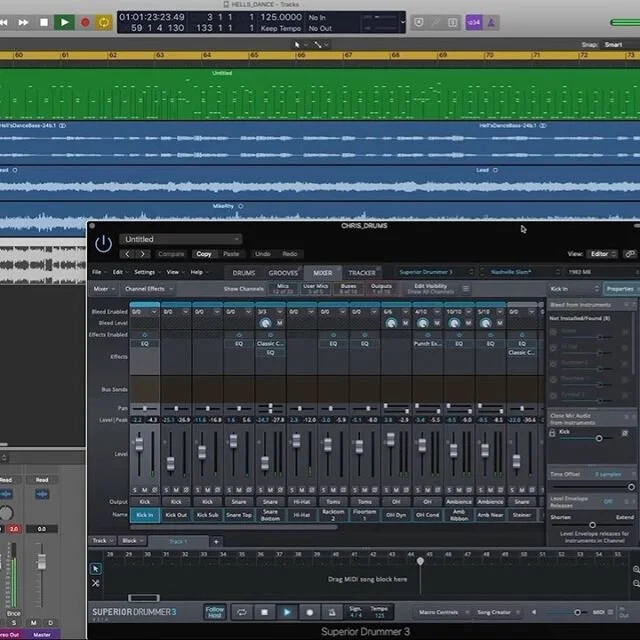Image resolution: width=640 pixels, height=640 pixels.
Task: Open the Block dropdown in song track
Action: coord(132,541)
